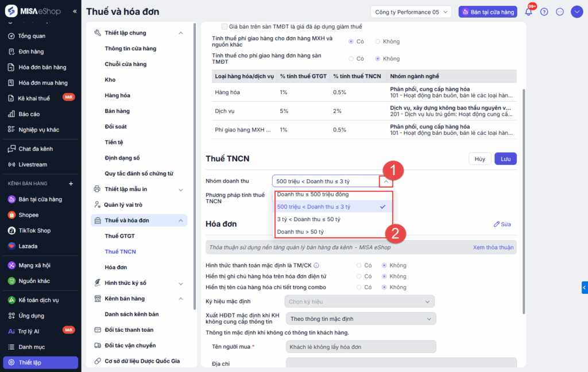Select Có for thuế phí giao hàng sàn TMĐT
Screen dimensions: 588x372
[351, 59]
